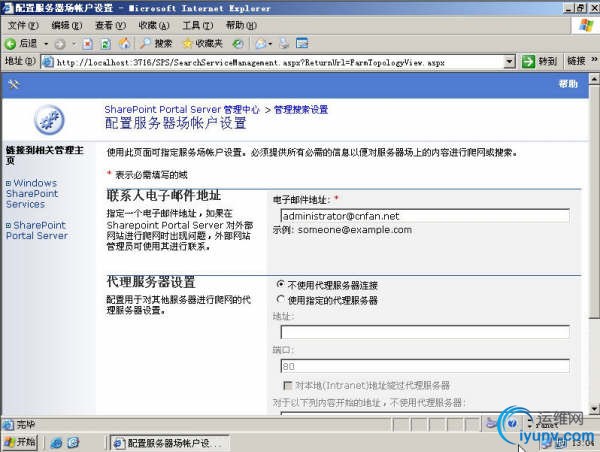Select 配置服务器场帐户设 taskbar window button

point(170,443)
